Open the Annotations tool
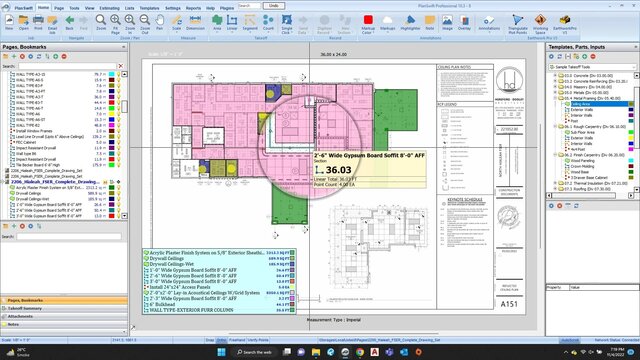The height and width of the screenshot is (360, 640). coord(489,23)
